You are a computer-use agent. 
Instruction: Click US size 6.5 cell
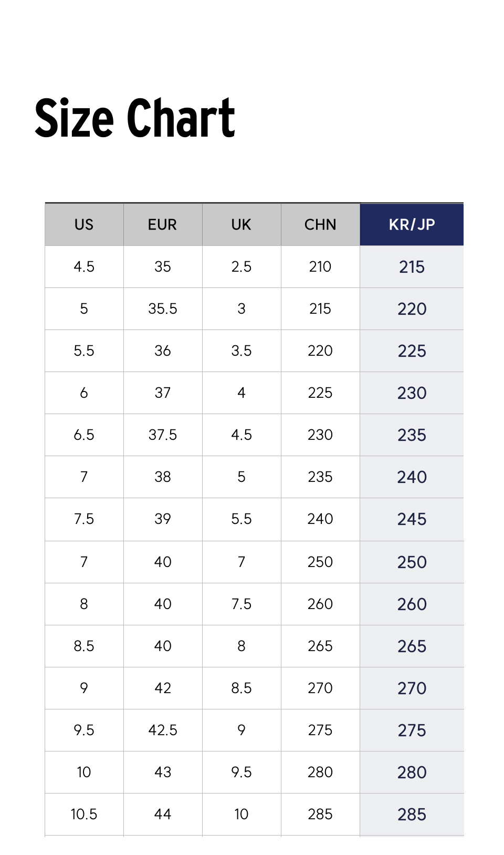click(84, 435)
